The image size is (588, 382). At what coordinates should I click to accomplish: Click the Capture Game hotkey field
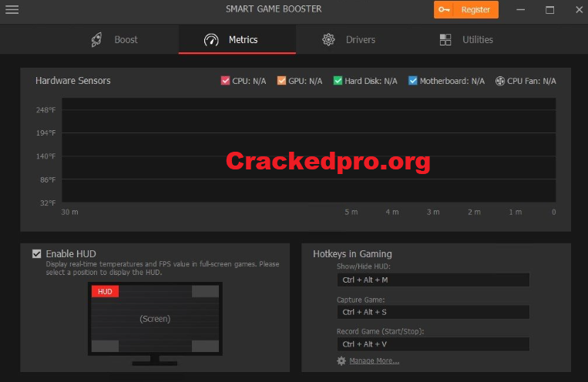(x=433, y=312)
